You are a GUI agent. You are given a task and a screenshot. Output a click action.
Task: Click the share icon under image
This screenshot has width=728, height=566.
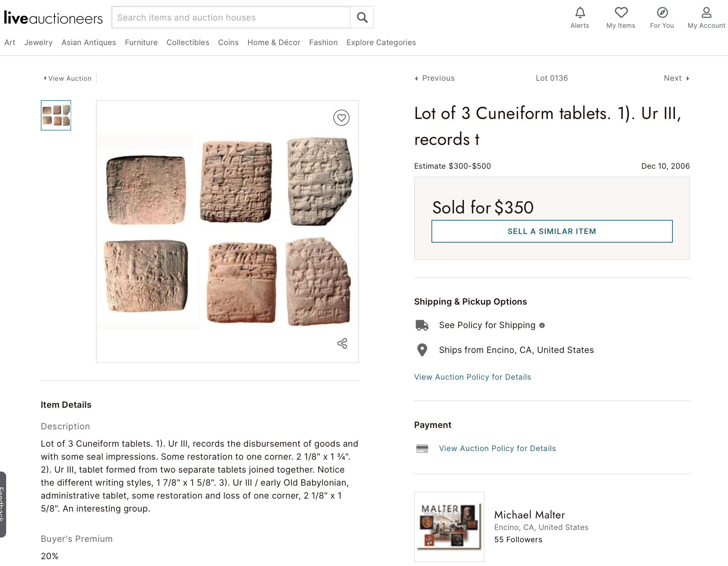coord(342,344)
